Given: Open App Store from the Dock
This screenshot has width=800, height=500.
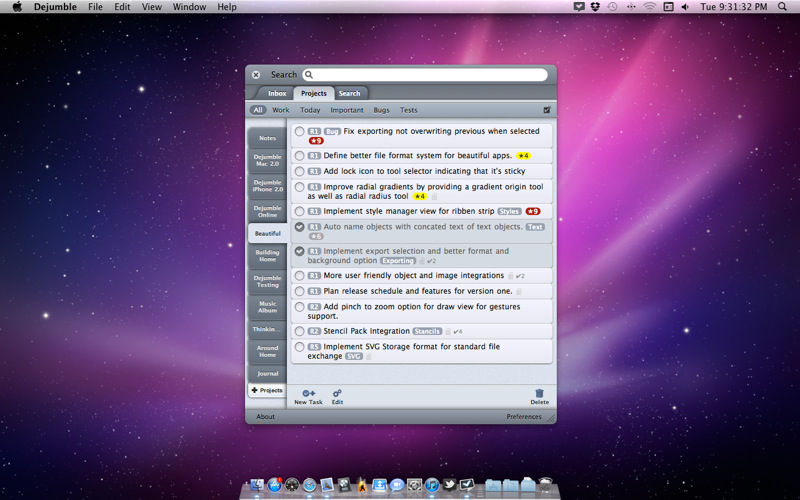Looking at the screenshot, I should click(x=275, y=484).
